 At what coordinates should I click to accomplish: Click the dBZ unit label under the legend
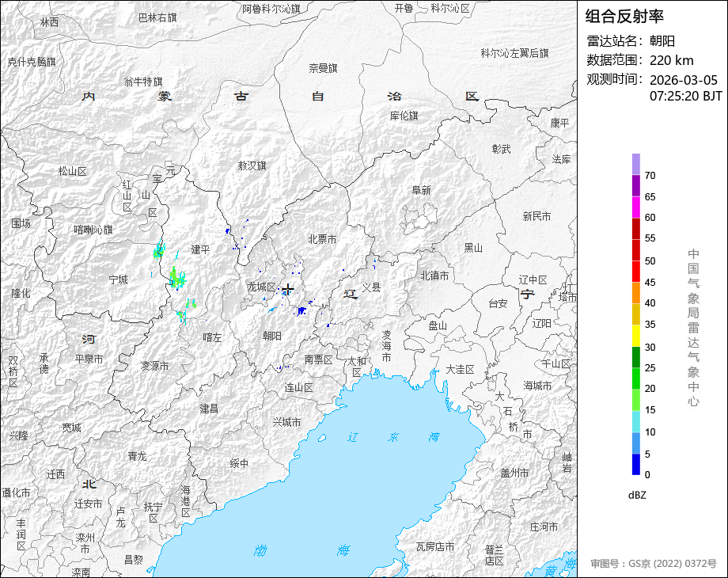pos(636,496)
